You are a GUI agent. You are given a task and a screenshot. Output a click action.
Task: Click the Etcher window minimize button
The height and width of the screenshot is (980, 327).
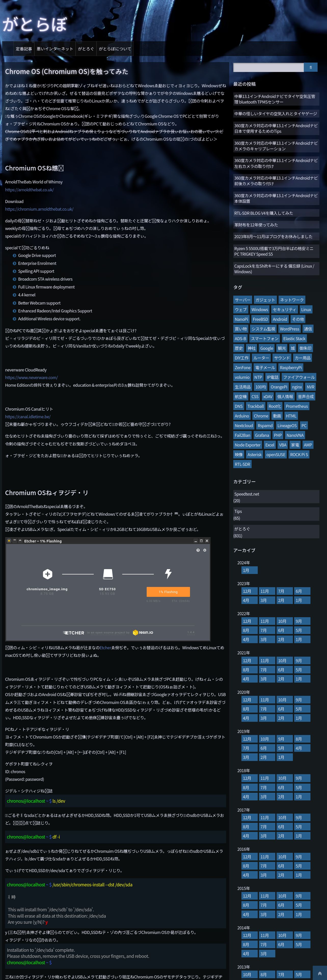coord(196,541)
